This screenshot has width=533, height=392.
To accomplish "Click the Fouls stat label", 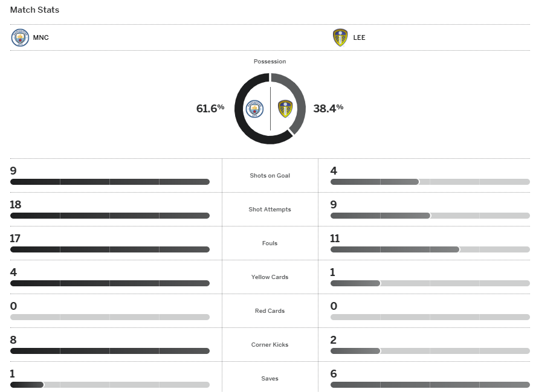I will (270, 243).
